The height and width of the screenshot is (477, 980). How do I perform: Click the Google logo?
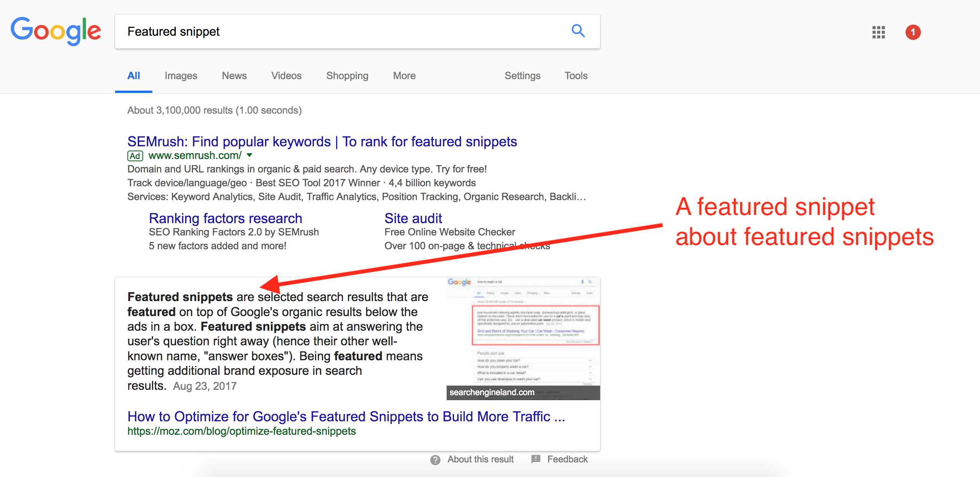(x=56, y=31)
